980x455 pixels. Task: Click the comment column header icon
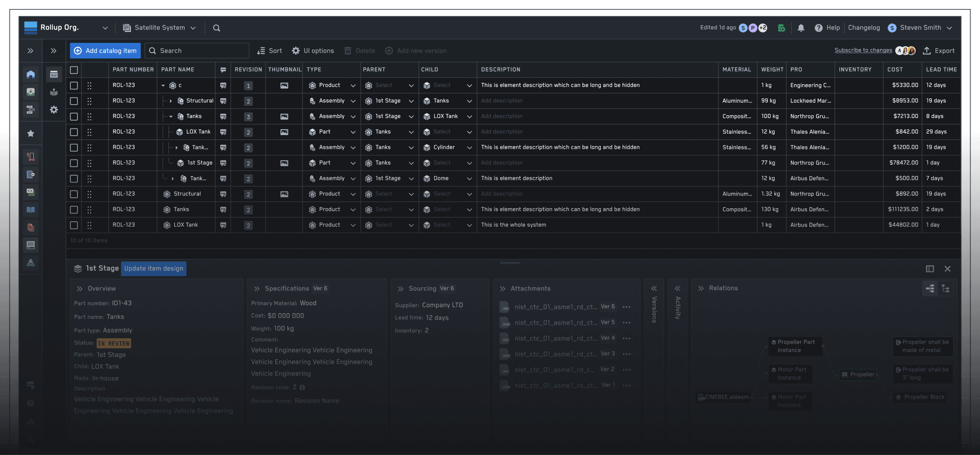pyautogui.click(x=223, y=70)
